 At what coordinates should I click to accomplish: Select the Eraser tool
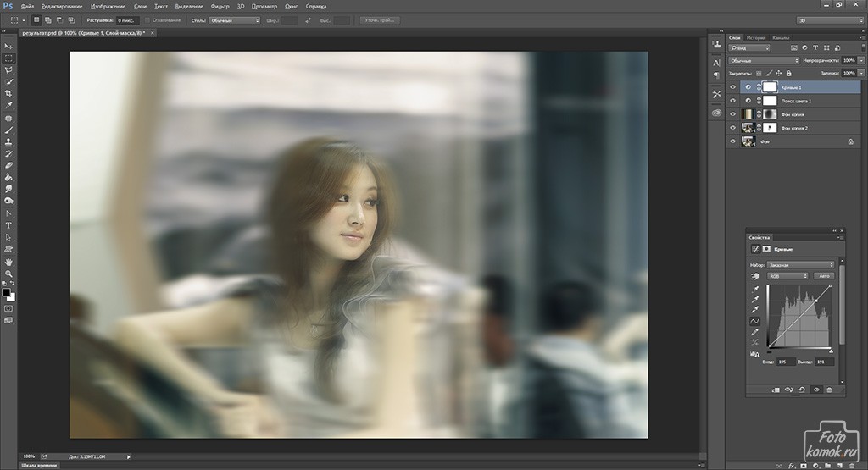click(x=8, y=165)
